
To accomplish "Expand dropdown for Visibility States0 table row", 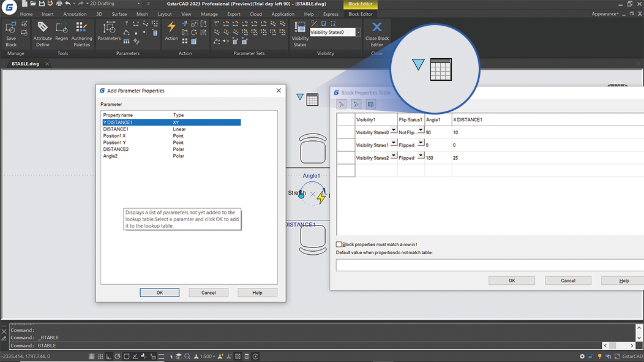I will point(394,130).
